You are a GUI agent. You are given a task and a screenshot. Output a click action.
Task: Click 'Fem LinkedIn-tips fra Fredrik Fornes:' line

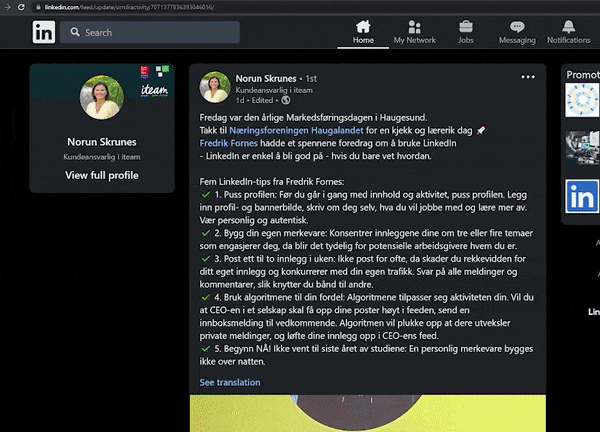point(272,182)
